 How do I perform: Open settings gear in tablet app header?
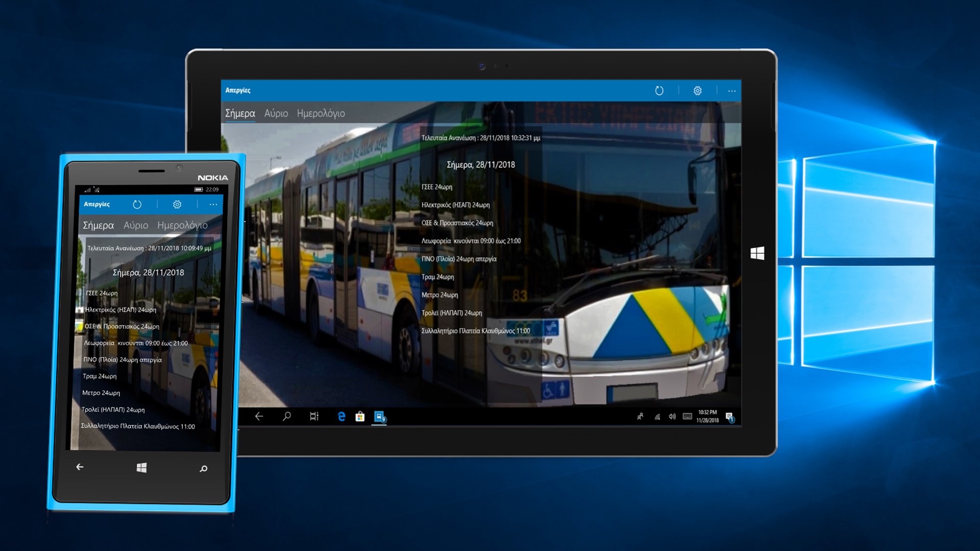coord(697,91)
